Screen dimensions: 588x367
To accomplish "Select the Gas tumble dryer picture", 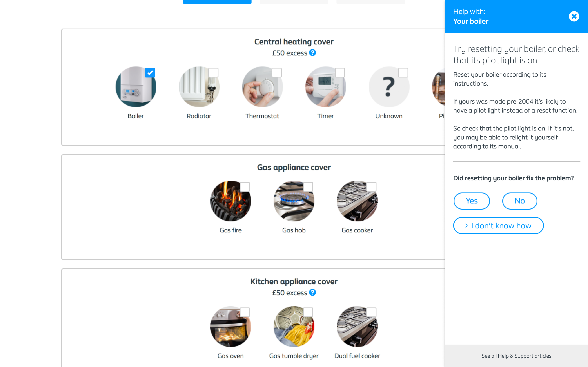I will (x=294, y=326).
